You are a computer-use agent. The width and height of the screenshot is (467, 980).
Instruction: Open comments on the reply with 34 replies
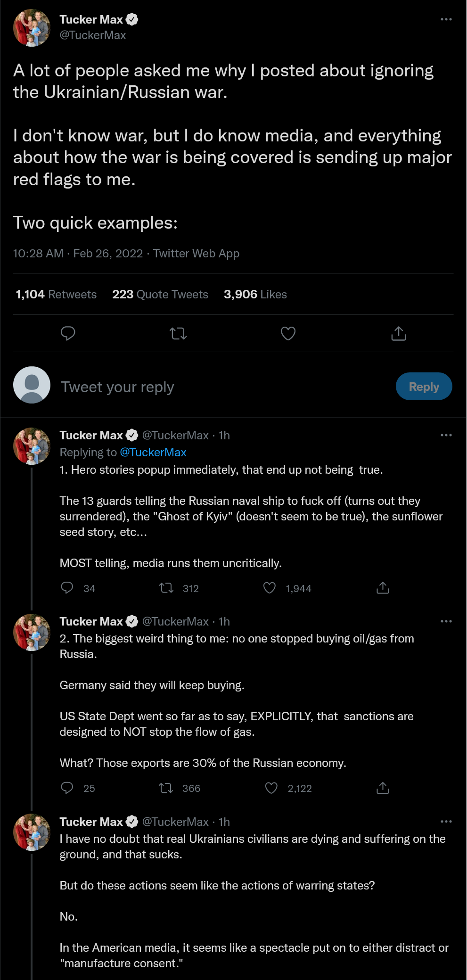pyautogui.click(x=67, y=588)
